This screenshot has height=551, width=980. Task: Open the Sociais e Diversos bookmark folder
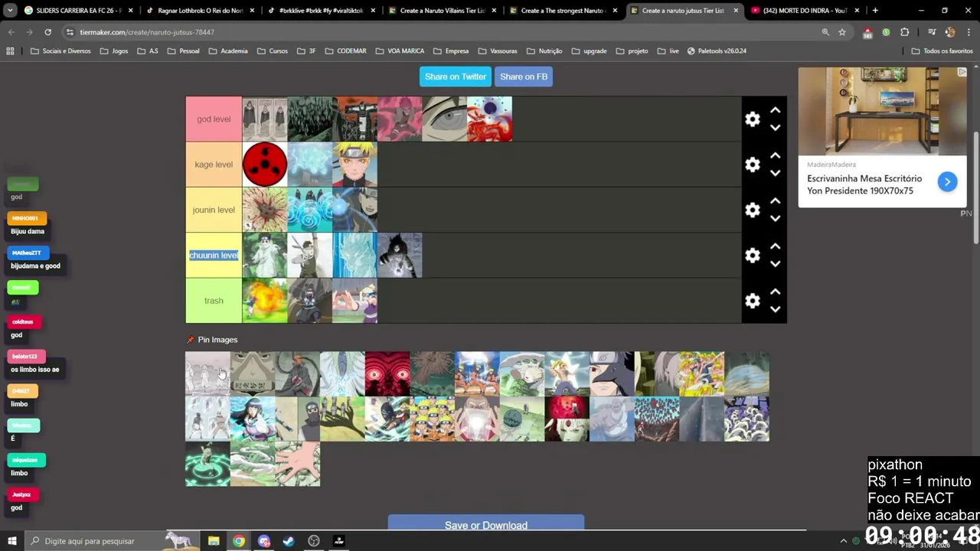coord(60,51)
